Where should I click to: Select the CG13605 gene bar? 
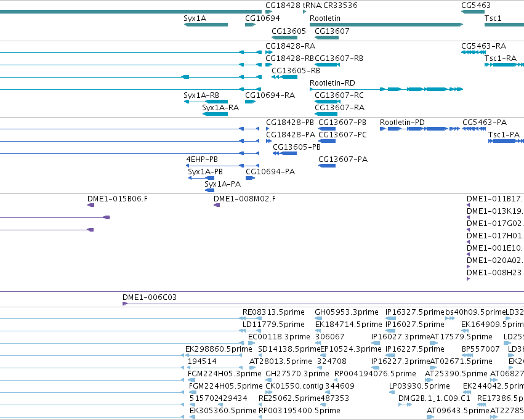(x=284, y=38)
